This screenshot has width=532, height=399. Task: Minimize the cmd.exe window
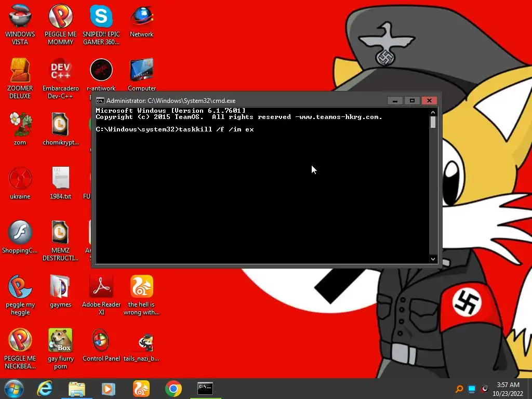click(395, 101)
